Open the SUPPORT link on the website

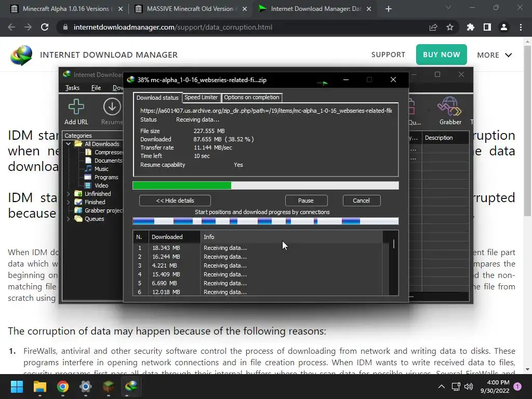point(388,55)
